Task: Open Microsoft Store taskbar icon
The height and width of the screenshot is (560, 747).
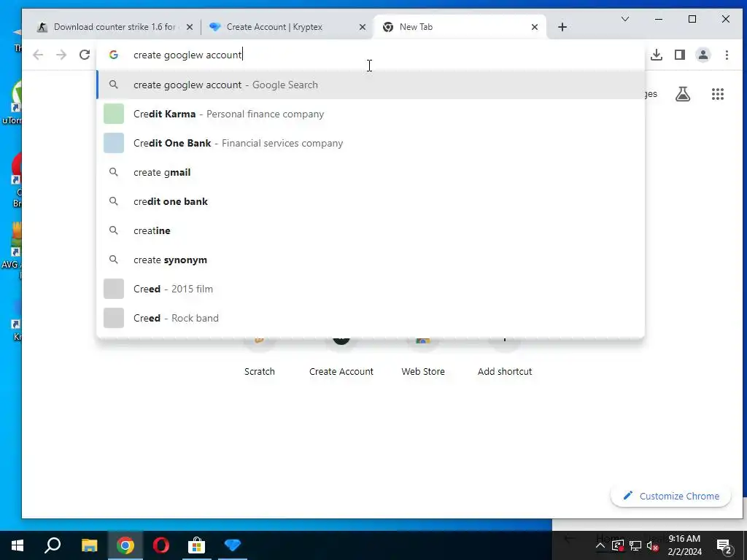Action: 196,545
